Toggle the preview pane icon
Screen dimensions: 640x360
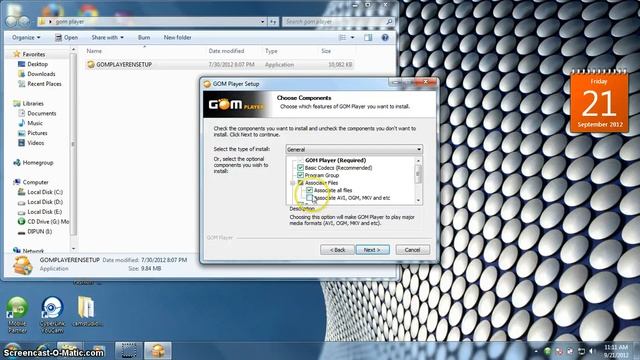point(368,38)
